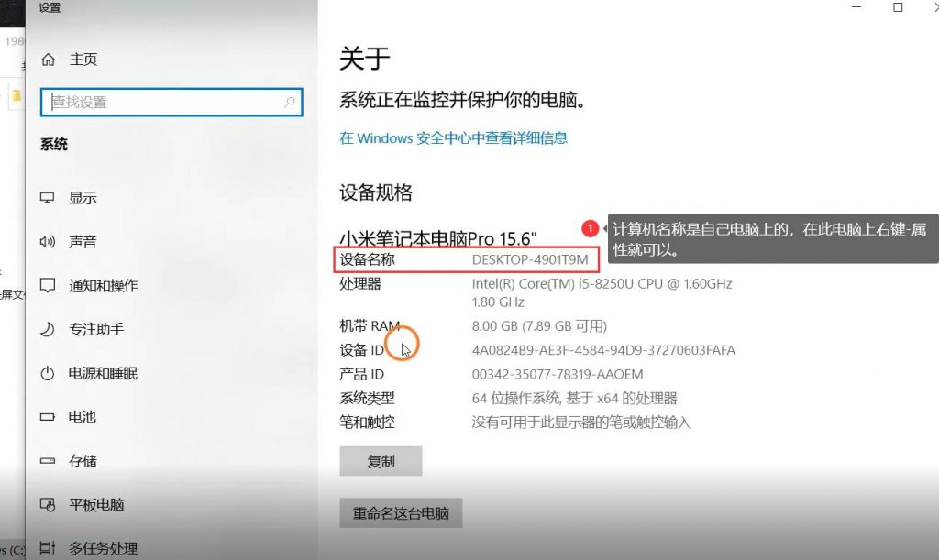Click the 重命名这台电脑 button
This screenshot has width=939, height=560.
402,513
